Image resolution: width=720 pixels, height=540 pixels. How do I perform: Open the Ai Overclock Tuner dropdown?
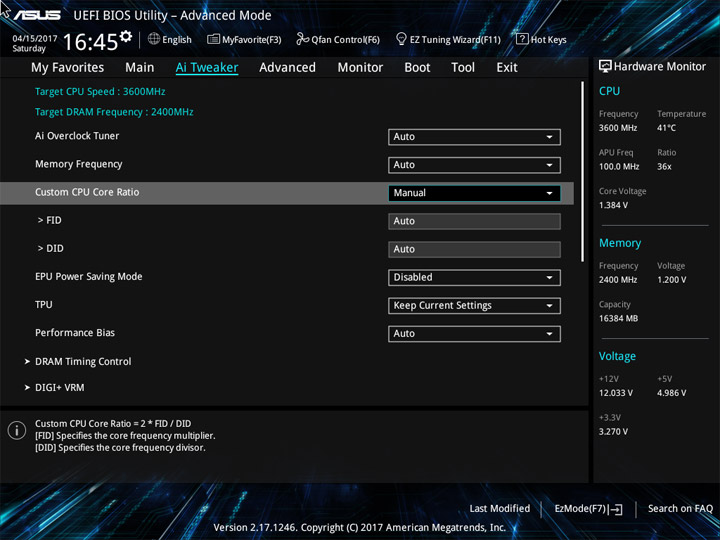coord(474,137)
